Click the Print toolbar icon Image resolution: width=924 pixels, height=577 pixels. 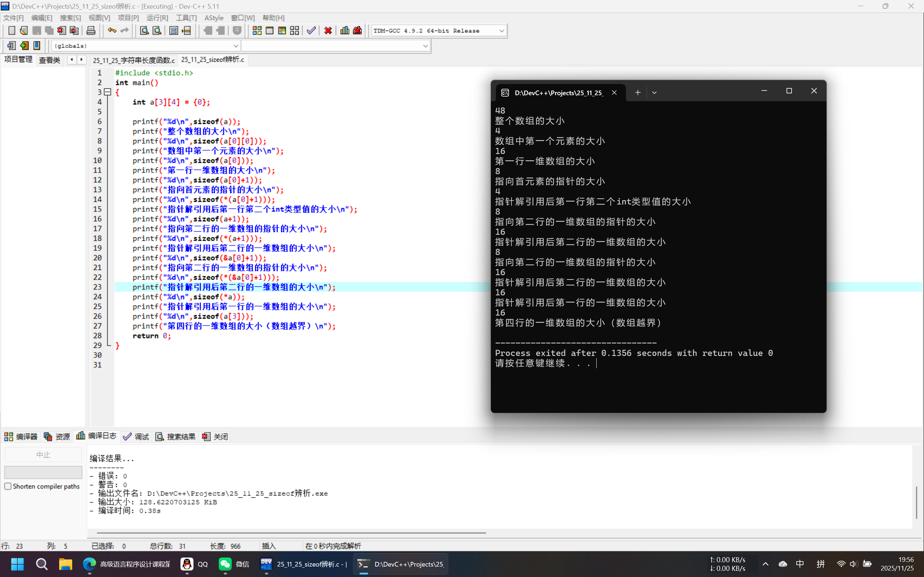point(91,31)
